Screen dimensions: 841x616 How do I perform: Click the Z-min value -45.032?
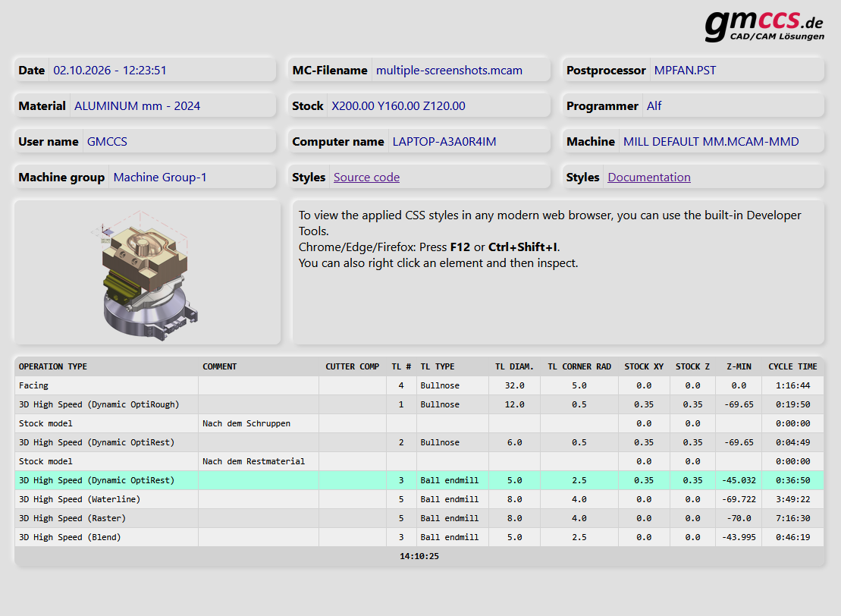pos(739,480)
